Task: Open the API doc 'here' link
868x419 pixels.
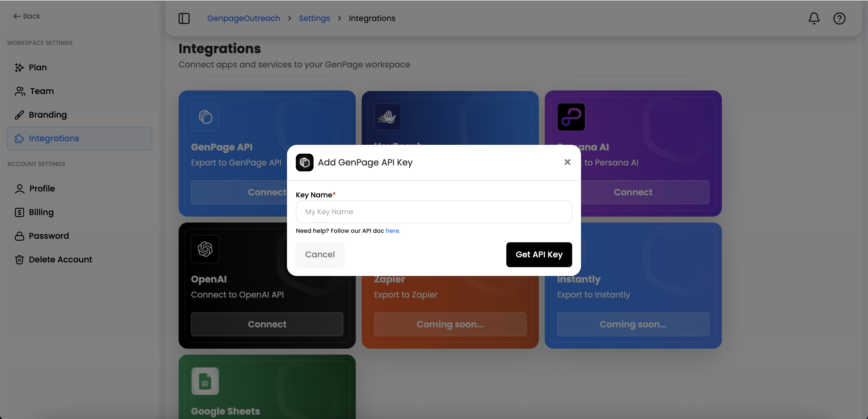Action: 393,231
